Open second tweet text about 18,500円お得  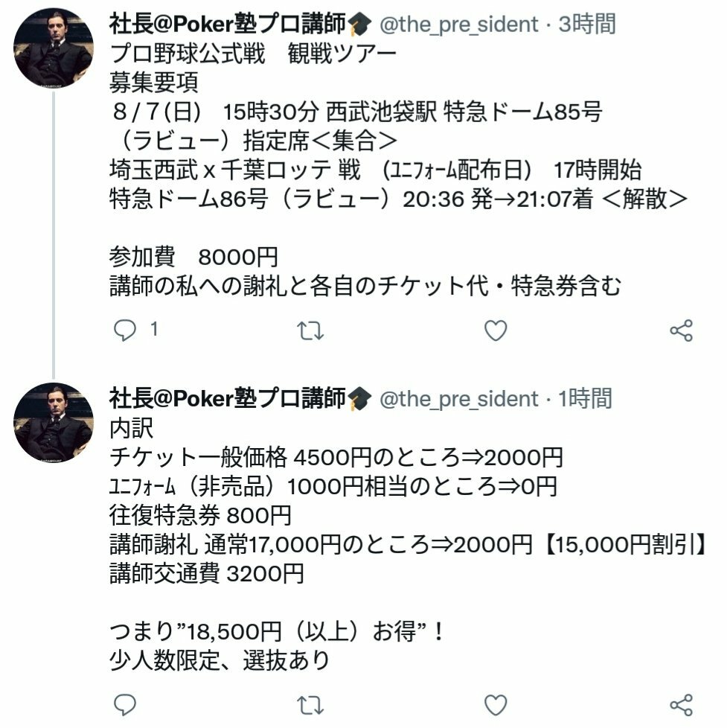pyautogui.click(x=277, y=631)
